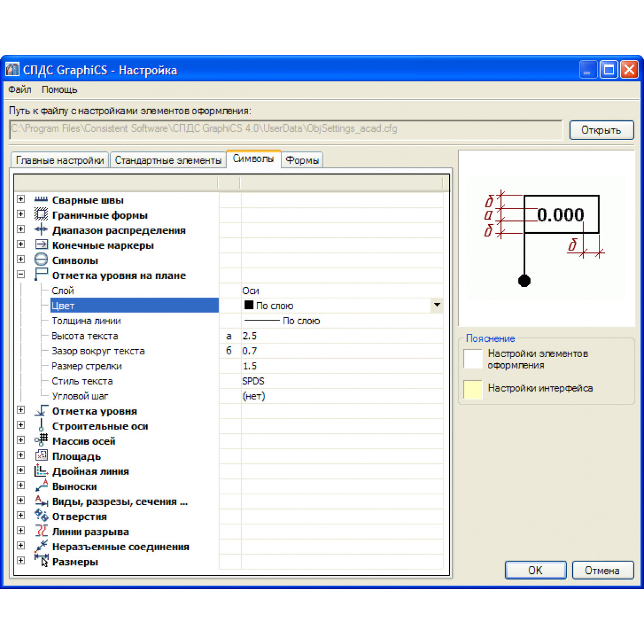644x644 pixels.
Task: Collapse the Отметка уровня на плане node
Action: coord(21,275)
